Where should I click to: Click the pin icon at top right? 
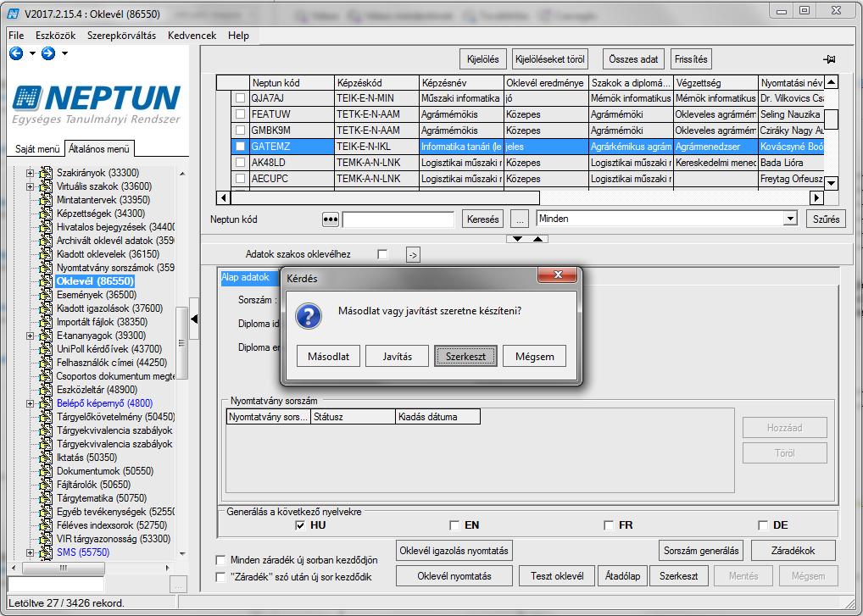(x=829, y=58)
